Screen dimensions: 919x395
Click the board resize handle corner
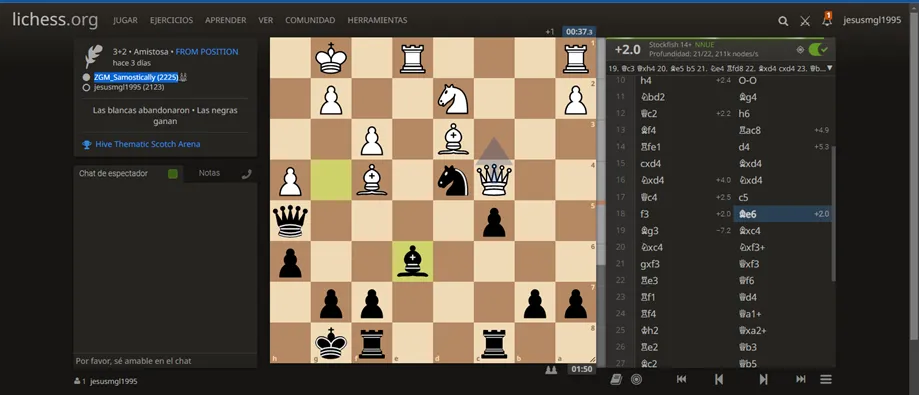593,360
